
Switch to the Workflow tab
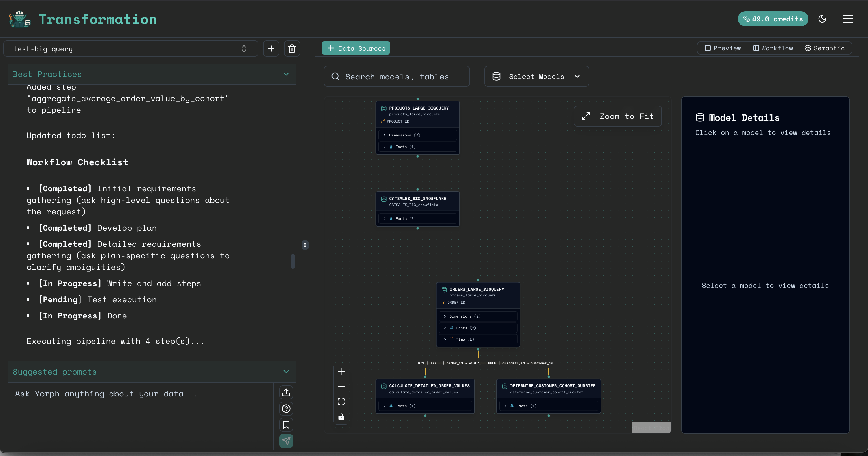point(773,48)
